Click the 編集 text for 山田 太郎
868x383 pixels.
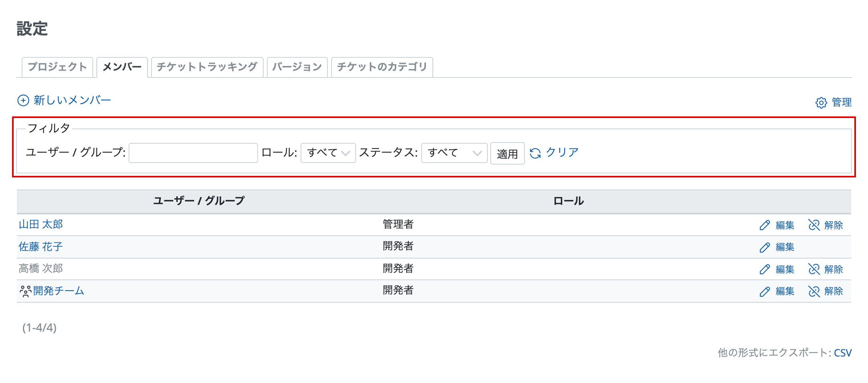(785, 225)
